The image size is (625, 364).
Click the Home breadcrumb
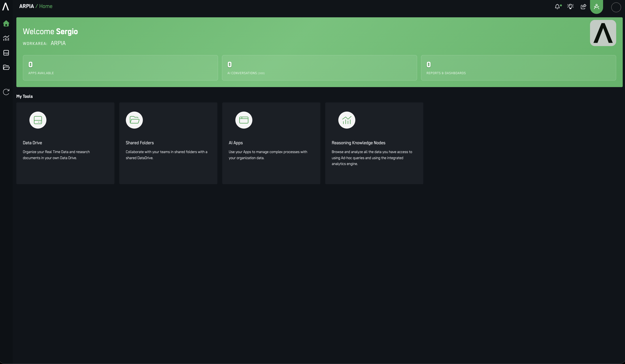[46, 6]
